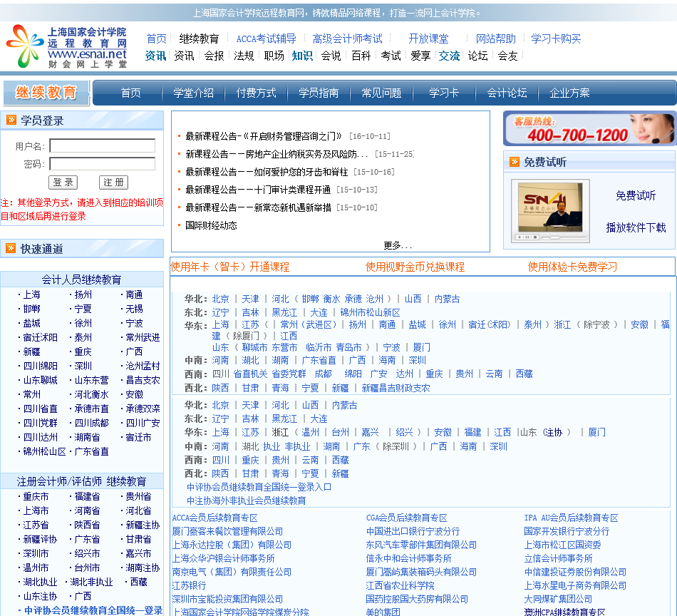Select 宿迁沭阳 in the quick channel list
This screenshot has height=616, width=677.
(x=40, y=337)
